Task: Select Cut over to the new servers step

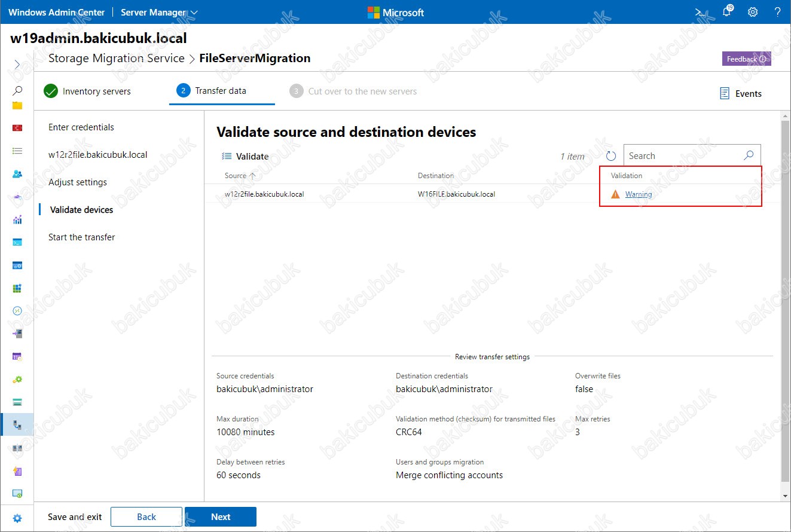Action: click(353, 91)
